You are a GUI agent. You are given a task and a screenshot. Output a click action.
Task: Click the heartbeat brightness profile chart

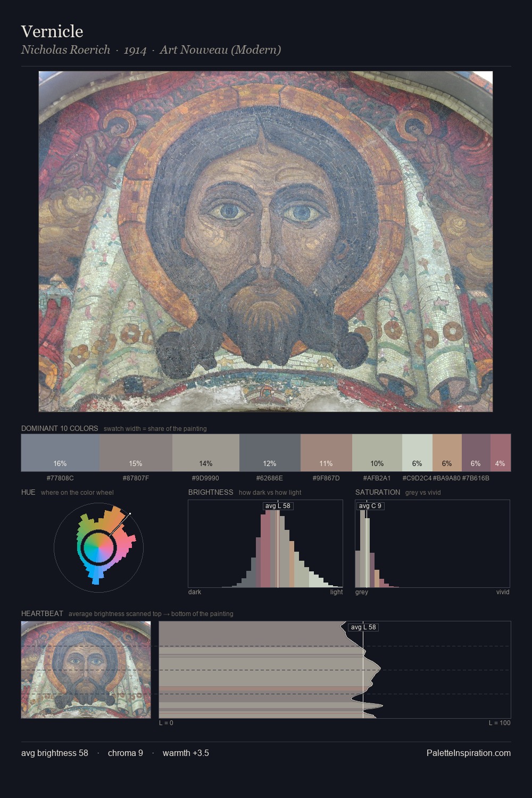(335, 670)
